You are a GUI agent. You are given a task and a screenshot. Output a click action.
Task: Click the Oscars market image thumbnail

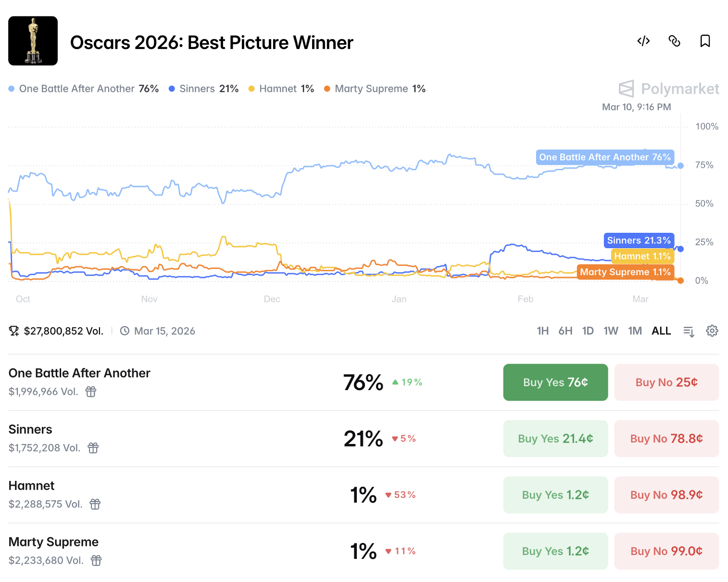[33, 40]
